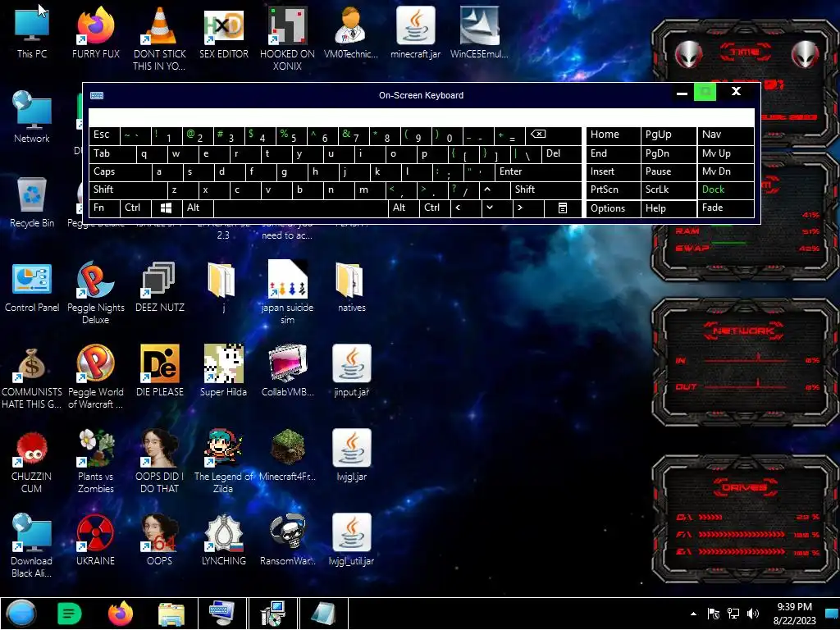Image resolution: width=840 pixels, height=630 pixels.
Task: Click the context menu key icon
Action: pos(563,208)
